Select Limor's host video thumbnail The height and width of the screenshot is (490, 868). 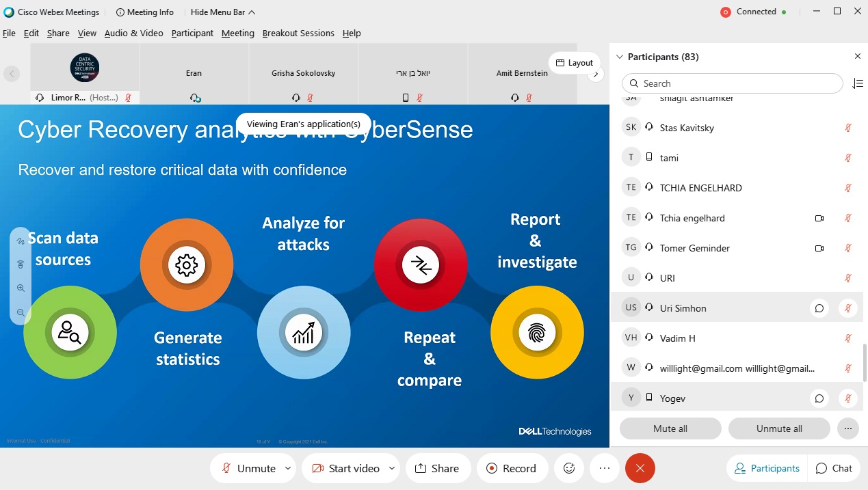85,74
